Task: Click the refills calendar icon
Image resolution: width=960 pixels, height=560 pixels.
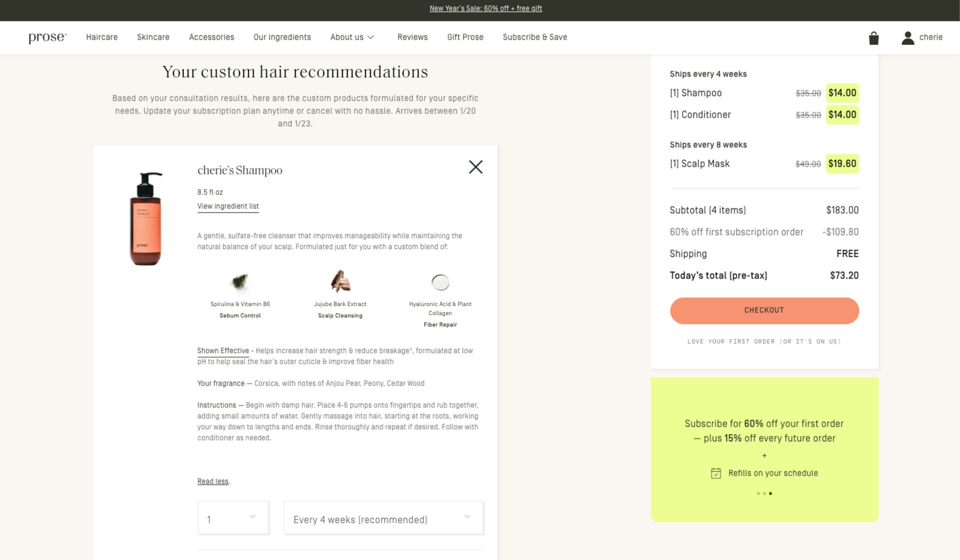Action: click(715, 473)
